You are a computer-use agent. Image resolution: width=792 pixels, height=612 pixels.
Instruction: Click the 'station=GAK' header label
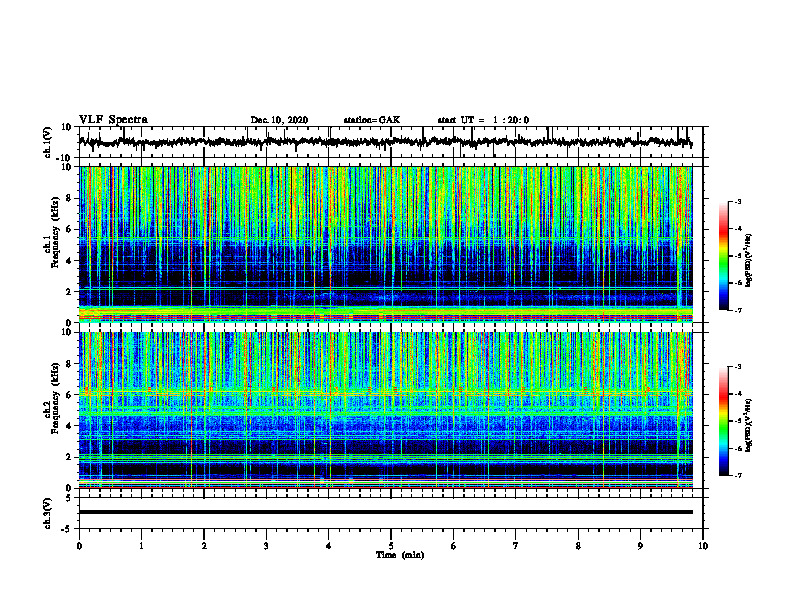(x=372, y=120)
